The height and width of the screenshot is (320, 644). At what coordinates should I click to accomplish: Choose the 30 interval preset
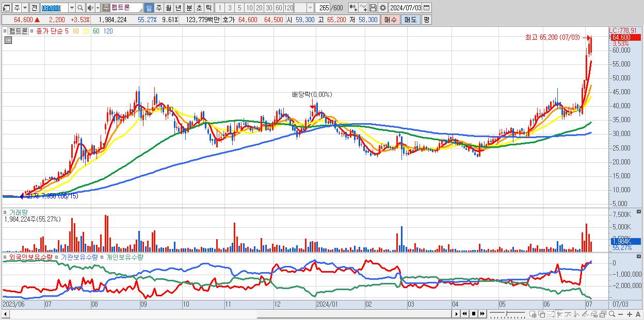tap(269, 8)
